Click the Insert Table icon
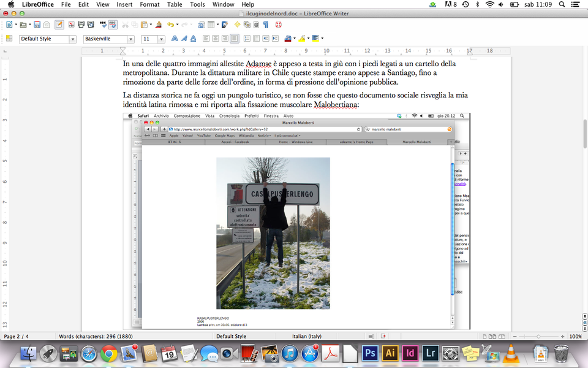588x368 pixels. [211, 25]
